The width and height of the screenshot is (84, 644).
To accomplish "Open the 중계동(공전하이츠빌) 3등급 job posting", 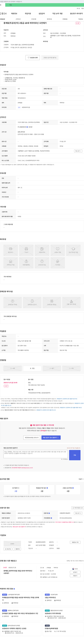I will tap(18, 572).
